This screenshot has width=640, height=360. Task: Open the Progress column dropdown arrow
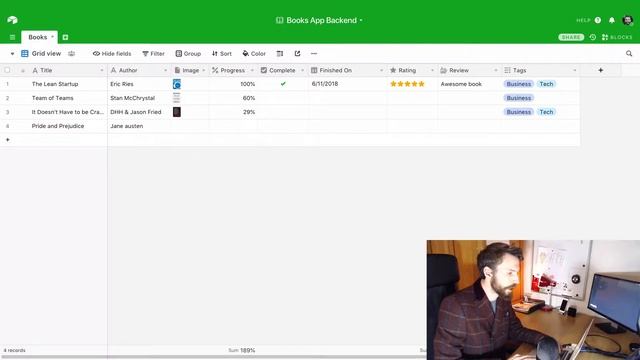coord(252,70)
